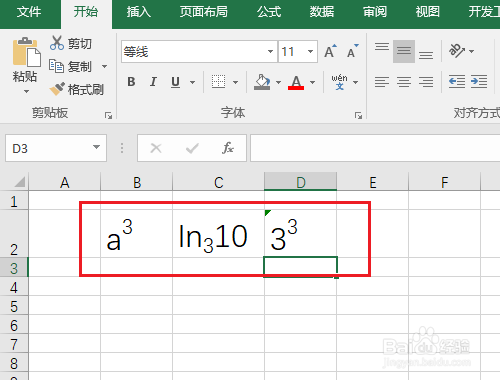Decrease font size with small A
Screen dimensions: 500x380
tap(353, 51)
